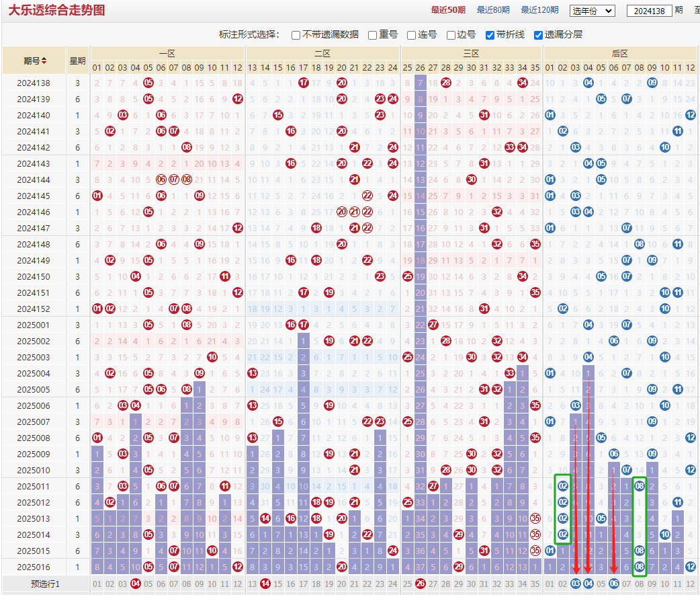The image size is (700, 595).
Task: Uncheck the 带折线 checkbox
Action: pyautogui.click(x=490, y=35)
